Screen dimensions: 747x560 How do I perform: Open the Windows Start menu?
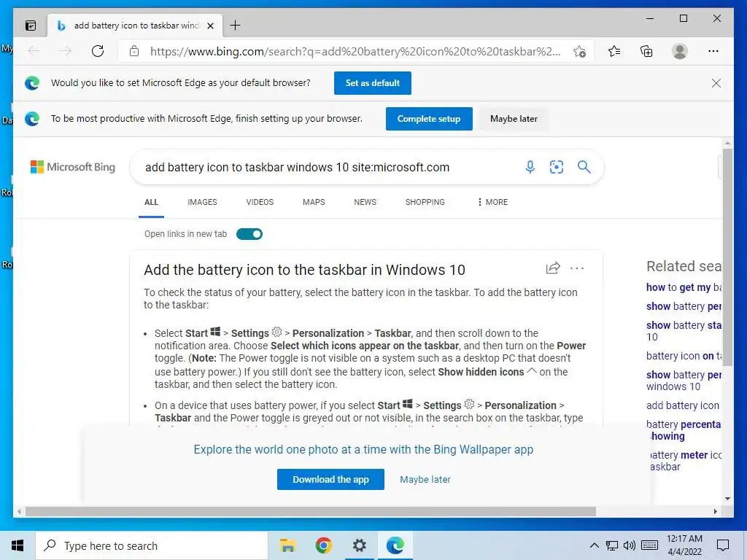pos(18,545)
